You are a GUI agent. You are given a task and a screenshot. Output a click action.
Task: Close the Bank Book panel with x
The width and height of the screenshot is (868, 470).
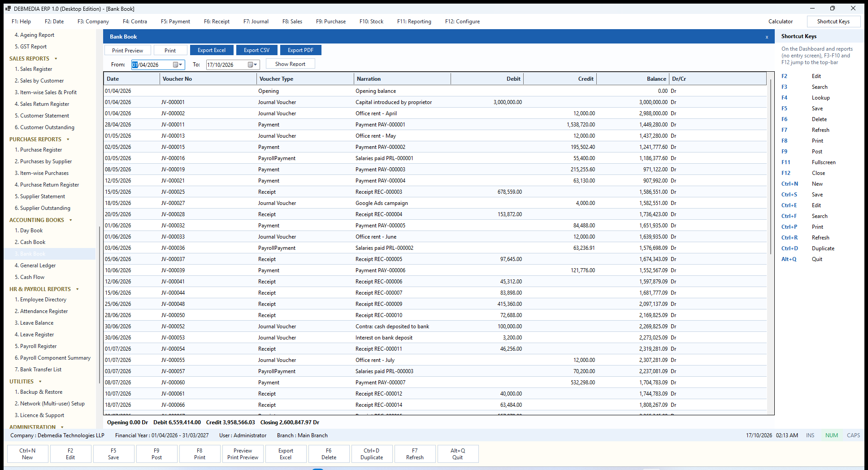pos(767,37)
